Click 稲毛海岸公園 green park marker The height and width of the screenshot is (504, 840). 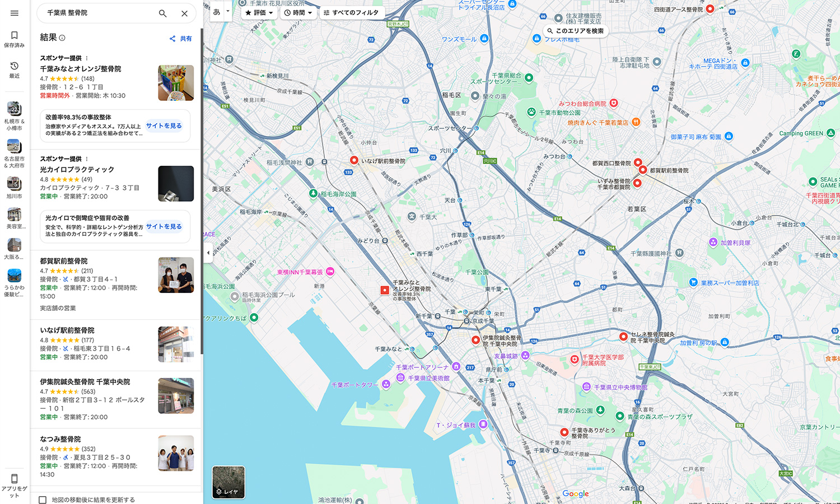point(314,193)
